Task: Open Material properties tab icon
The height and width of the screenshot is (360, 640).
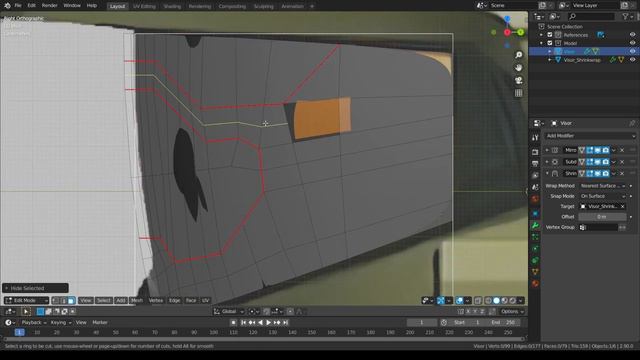Action: (x=535, y=283)
